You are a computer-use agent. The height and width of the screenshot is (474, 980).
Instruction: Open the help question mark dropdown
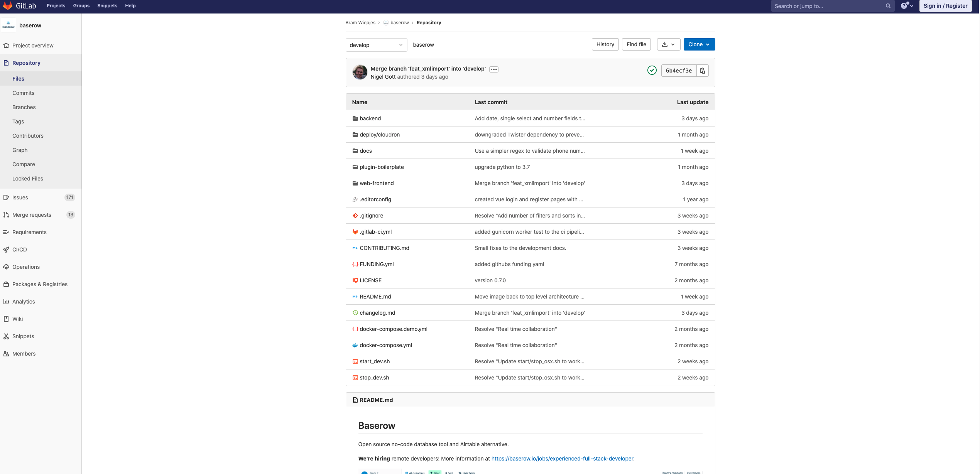click(x=907, y=6)
